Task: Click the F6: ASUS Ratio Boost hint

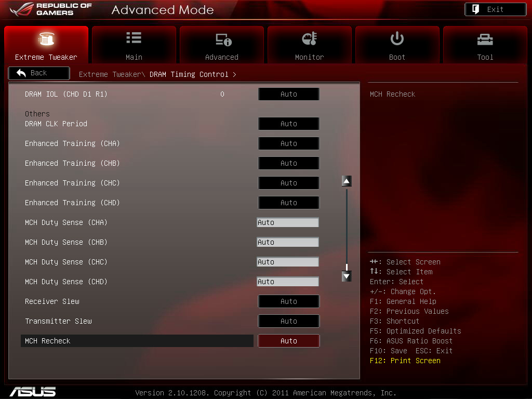Action: tap(411, 341)
